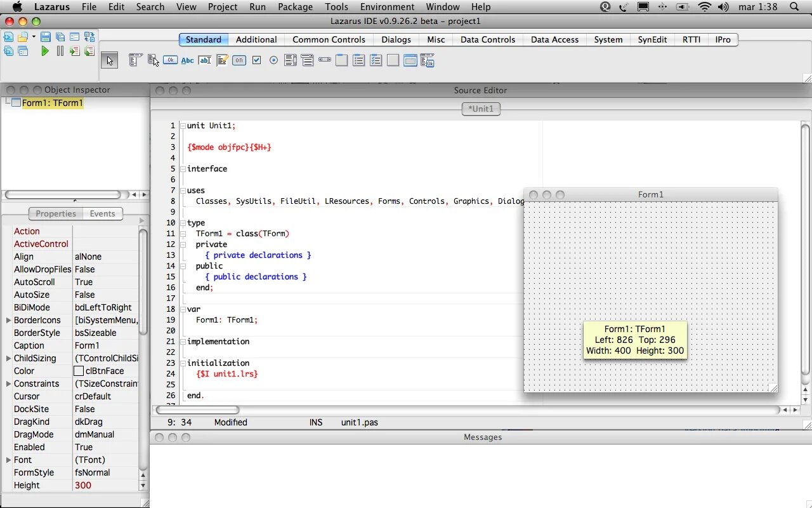The image size is (812, 508).
Task: Collapse the 'interface' code fold marker
Action: pos(183,169)
